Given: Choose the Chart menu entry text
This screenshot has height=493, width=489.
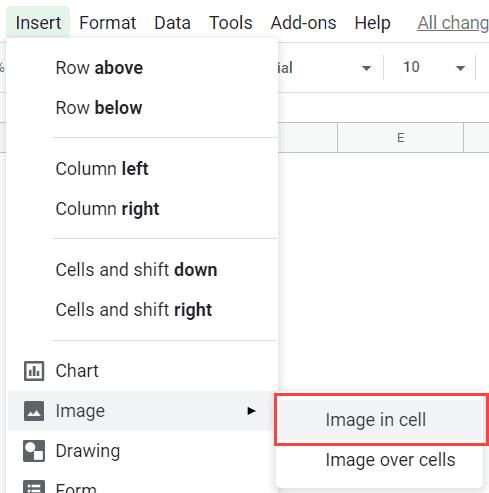Looking at the screenshot, I should point(77,371).
